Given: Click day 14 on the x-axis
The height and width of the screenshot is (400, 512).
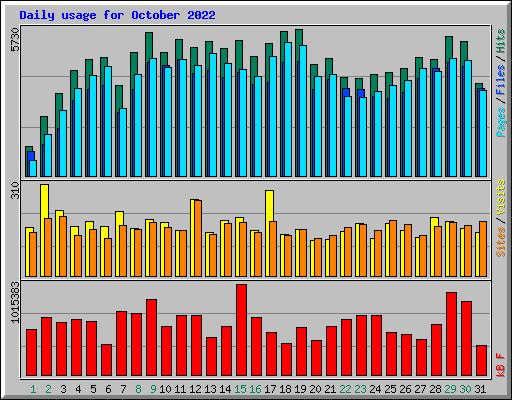Looking at the screenshot, I should click(x=225, y=389).
